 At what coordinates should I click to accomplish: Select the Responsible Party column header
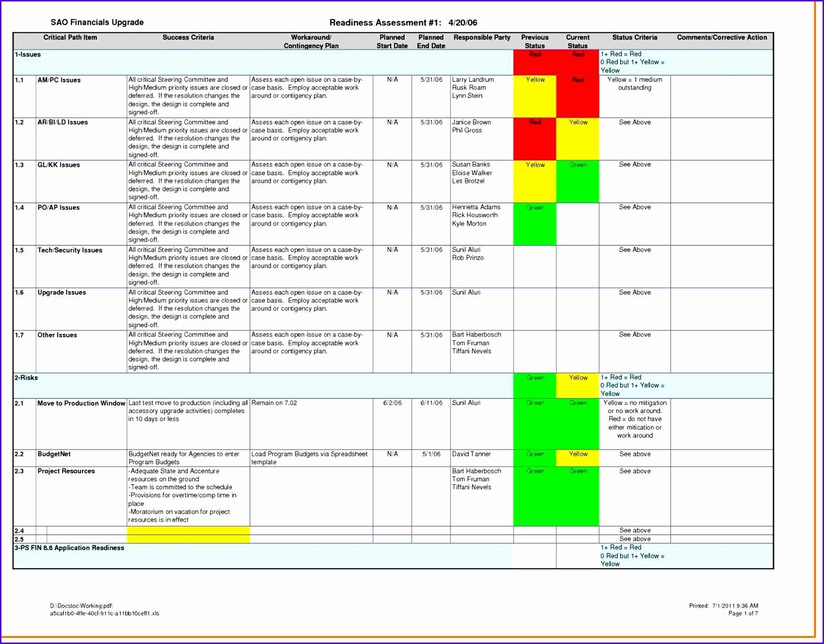click(482, 37)
